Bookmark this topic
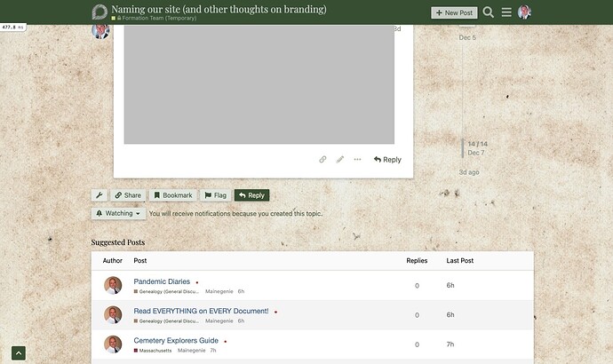Image resolution: width=613 pixels, height=364 pixels. click(173, 195)
